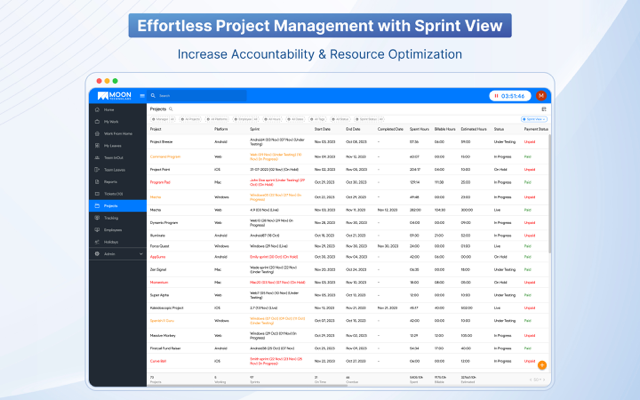Open the Tickets icon
Image resolution: width=640 pixels, height=400 pixels.
pyautogui.click(x=97, y=193)
